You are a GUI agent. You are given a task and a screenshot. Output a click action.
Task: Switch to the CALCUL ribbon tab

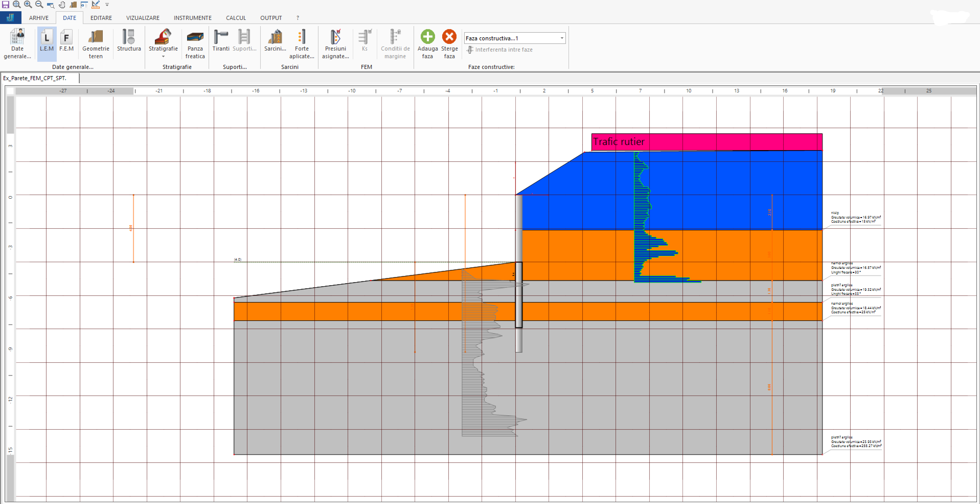coord(235,18)
